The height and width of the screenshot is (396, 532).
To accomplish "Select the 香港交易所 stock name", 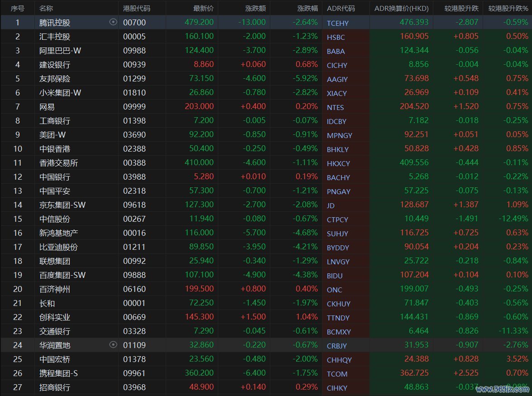I will pyautogui.click(x=59, y=163).
